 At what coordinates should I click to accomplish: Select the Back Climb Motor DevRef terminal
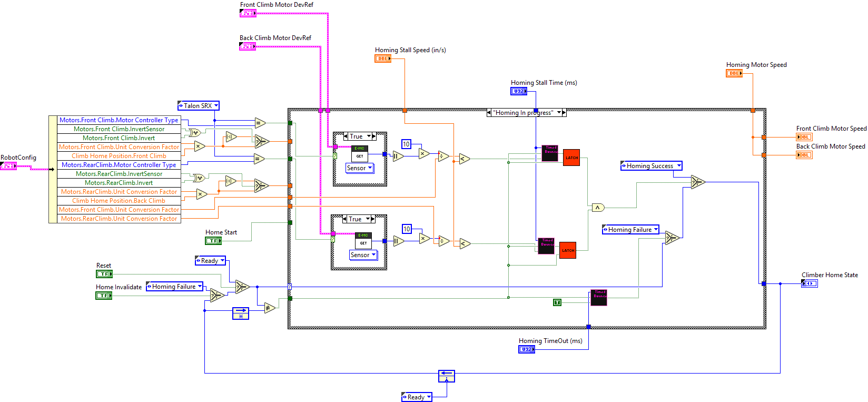(x=247, y=46)
